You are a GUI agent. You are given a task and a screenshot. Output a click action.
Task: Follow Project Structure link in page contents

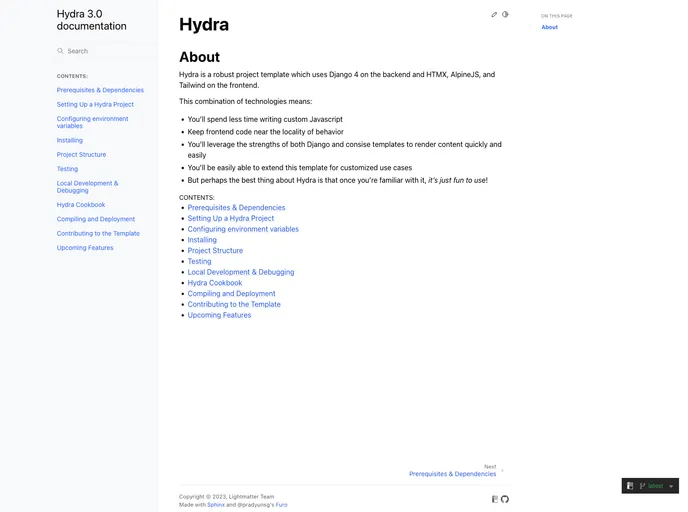pos(215,251)
